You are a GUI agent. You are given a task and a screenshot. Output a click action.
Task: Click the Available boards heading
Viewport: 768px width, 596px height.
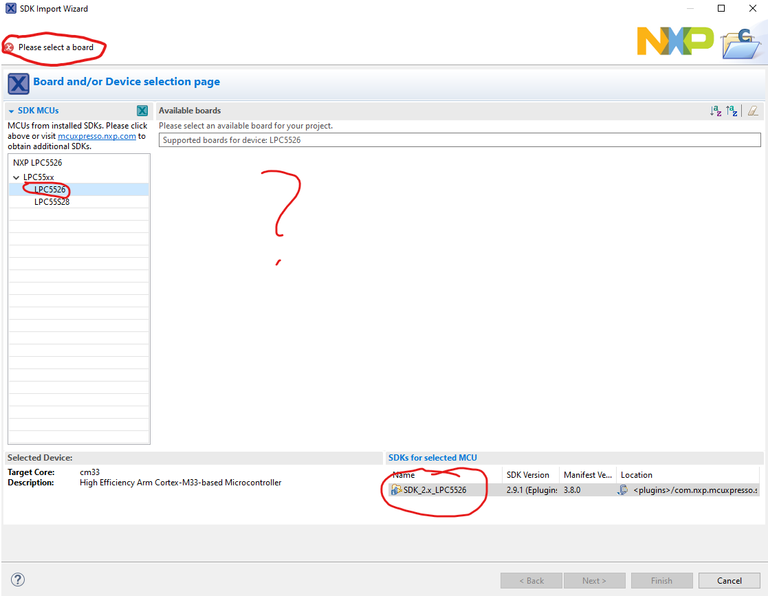[x=190, y=111]
